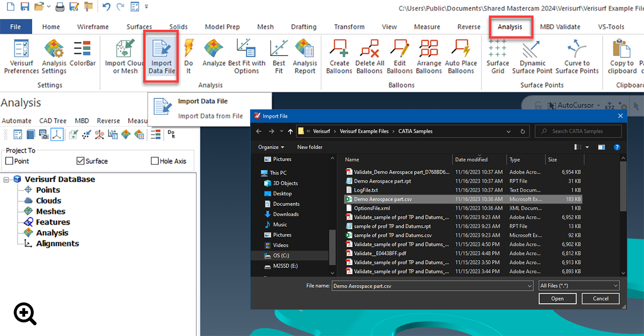Screen dimensions: 644x336
Task: Click the Analyze ribbon icon
Action: 214,53
